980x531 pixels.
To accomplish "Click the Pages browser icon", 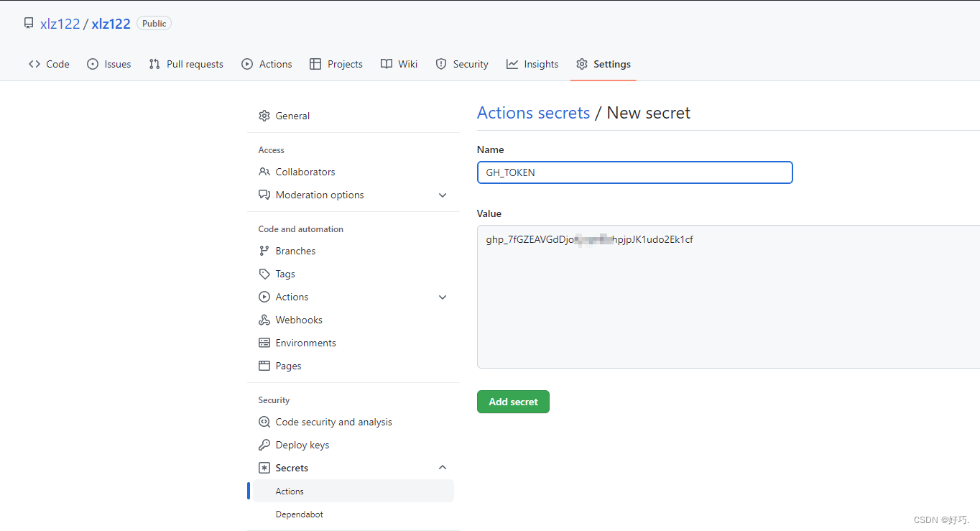I will (x=264, y=366).
